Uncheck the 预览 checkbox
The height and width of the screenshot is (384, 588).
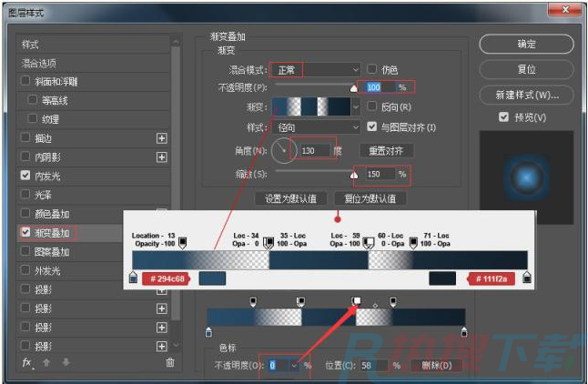coord(503,117)
